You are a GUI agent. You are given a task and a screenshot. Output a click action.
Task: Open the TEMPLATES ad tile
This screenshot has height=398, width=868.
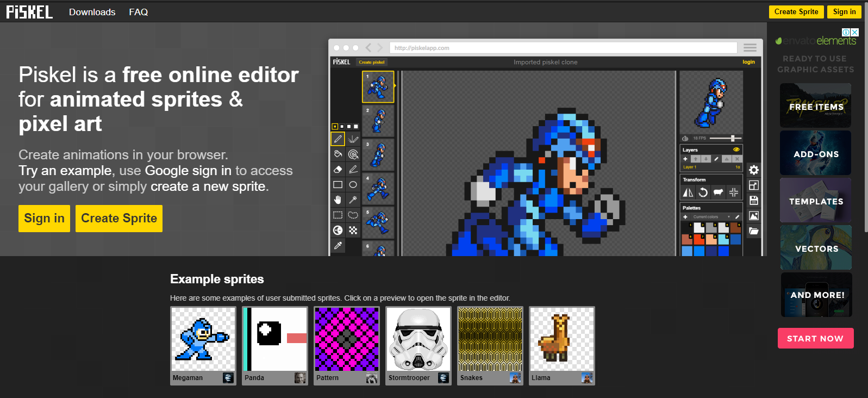816,200
